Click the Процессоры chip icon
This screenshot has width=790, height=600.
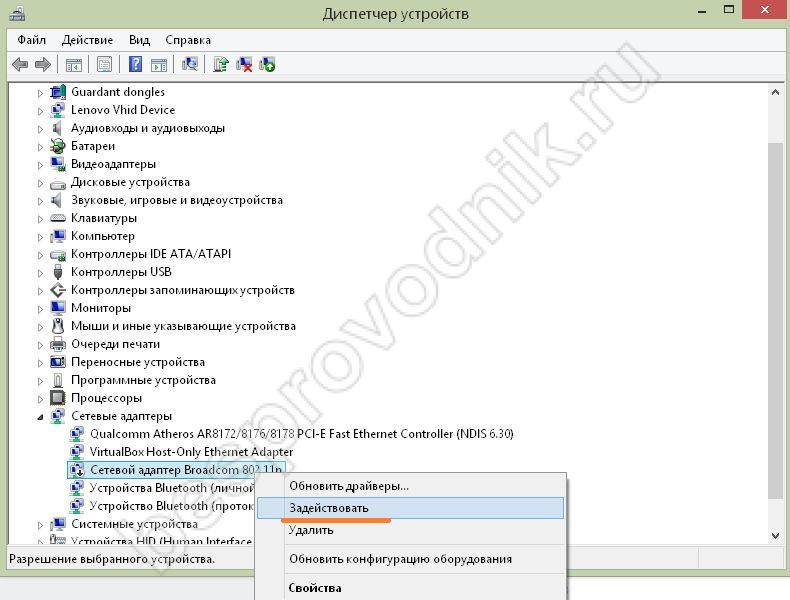tap(58, 398)
